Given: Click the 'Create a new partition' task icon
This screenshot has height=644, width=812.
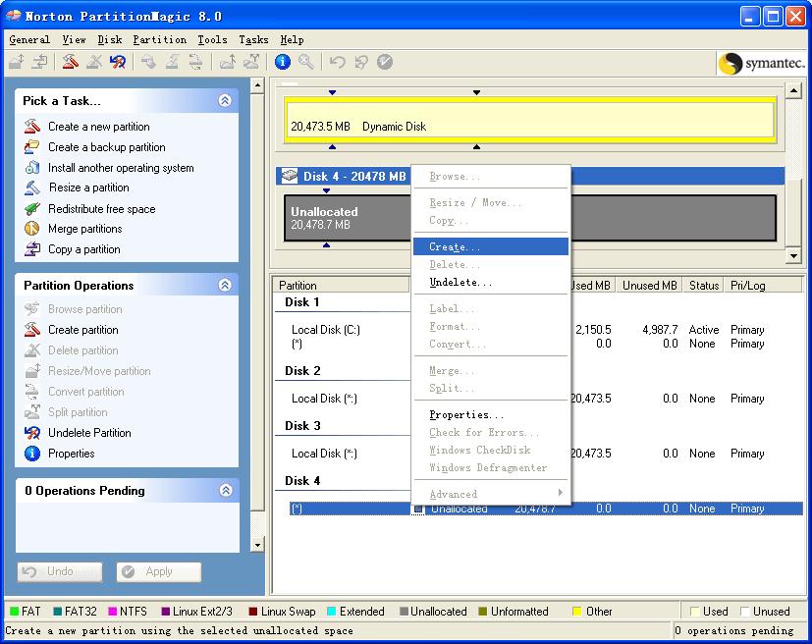Looking at the screenshot, I should [x=31, y=127].
